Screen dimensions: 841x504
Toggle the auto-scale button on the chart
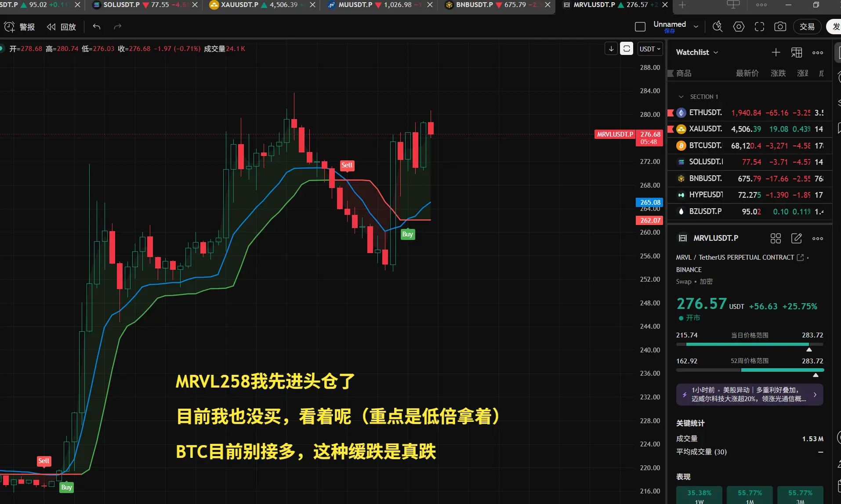point(627,49)
